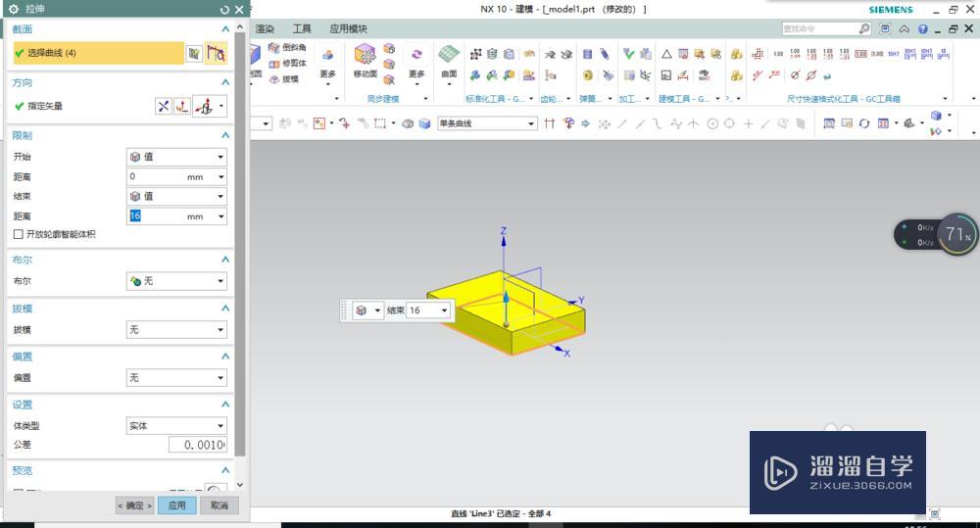Expand the 标准化工具 group dropdown
This screenshot has height=528, width=980.
coord(532,99)
